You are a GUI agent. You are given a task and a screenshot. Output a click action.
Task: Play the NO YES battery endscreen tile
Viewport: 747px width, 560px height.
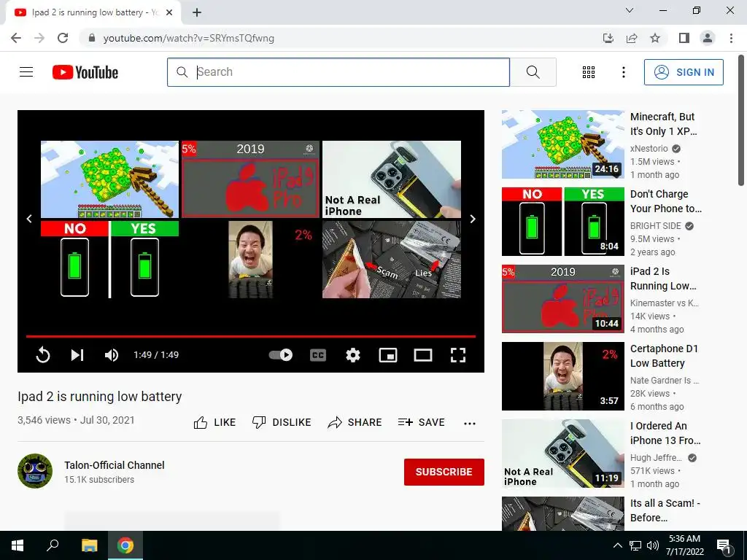pos(109,260)
